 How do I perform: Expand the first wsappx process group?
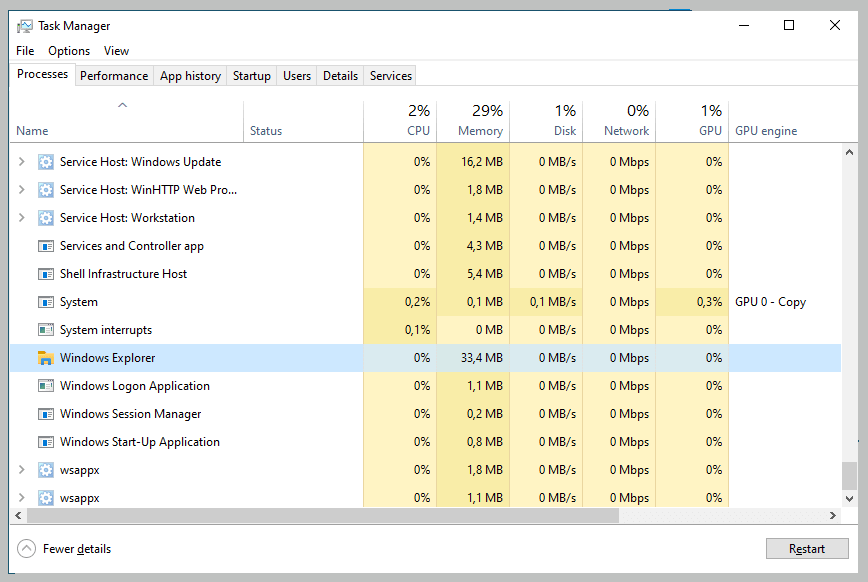click(20, 469)
